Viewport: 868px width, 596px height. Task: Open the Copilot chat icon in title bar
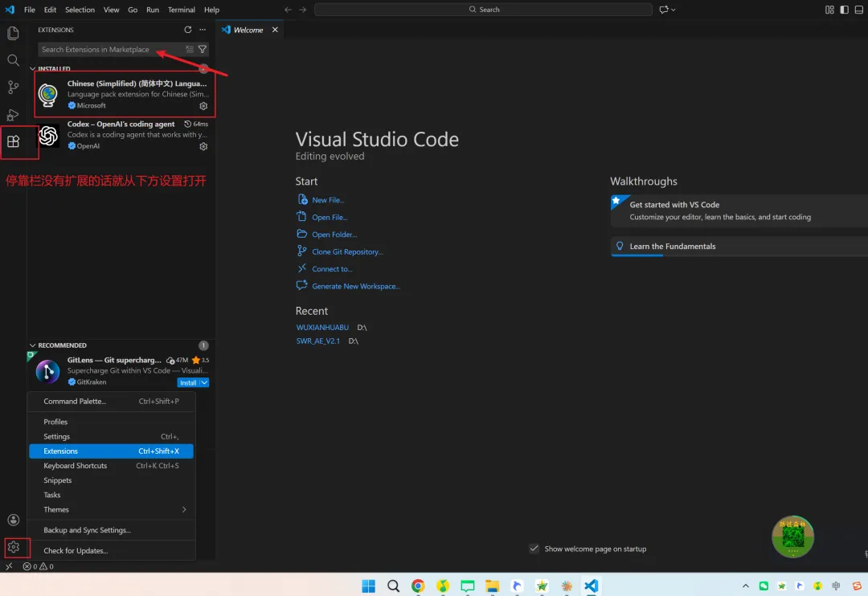[x=663, y=10]
